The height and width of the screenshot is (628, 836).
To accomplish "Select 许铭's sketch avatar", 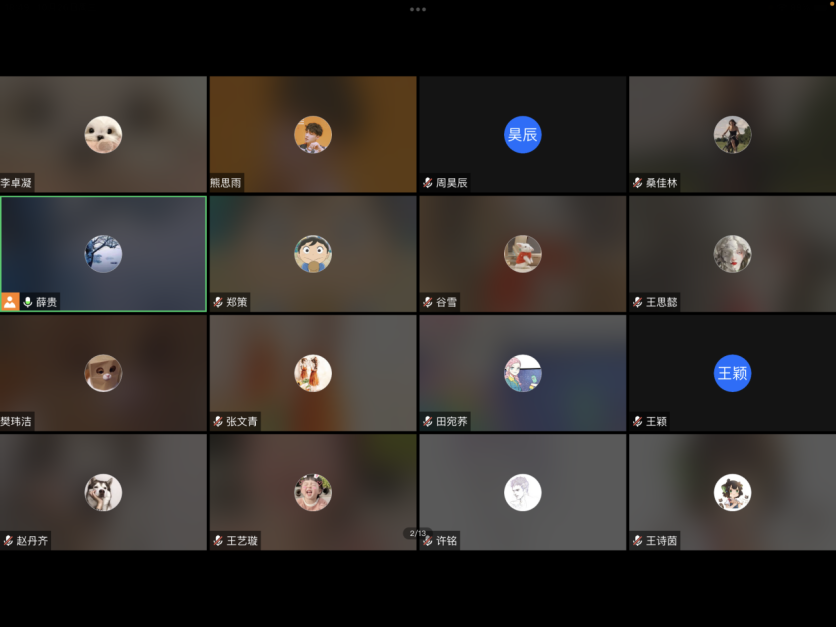I will (x=522, y=492).
